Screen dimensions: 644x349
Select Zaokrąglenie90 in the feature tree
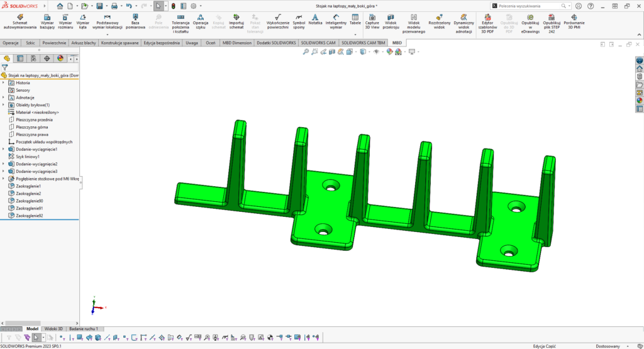click(29, 201)
